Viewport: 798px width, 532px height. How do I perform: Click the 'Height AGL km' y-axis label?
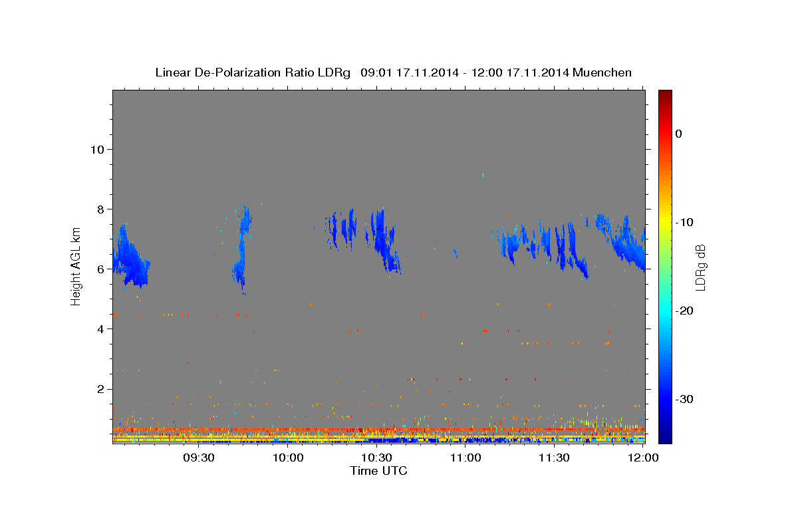[76, 267]
